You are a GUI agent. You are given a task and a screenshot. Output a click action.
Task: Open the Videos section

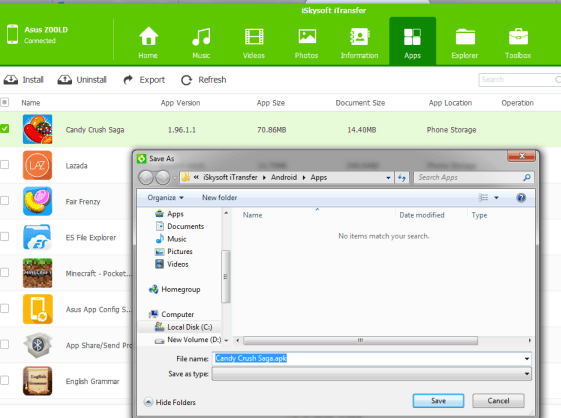click(x=254, y=42)
